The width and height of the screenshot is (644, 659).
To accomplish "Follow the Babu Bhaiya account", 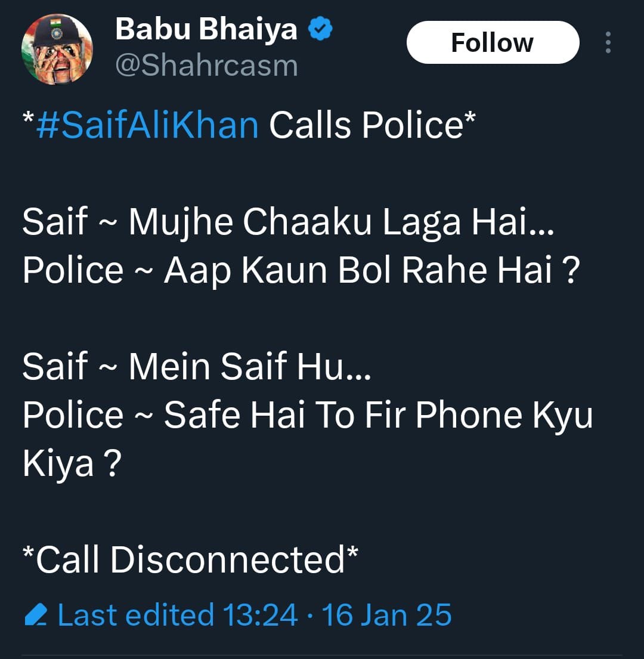I will coord(493,42).
